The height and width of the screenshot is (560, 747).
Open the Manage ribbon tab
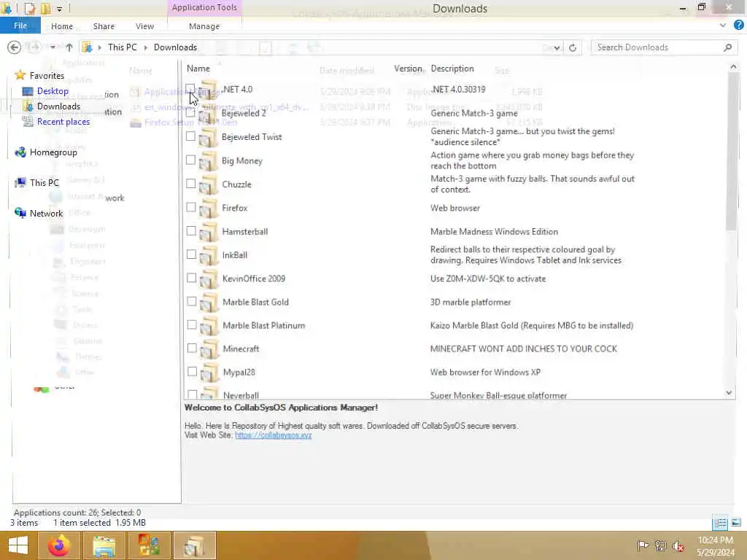pyautogui.click(x=204, y=26)
